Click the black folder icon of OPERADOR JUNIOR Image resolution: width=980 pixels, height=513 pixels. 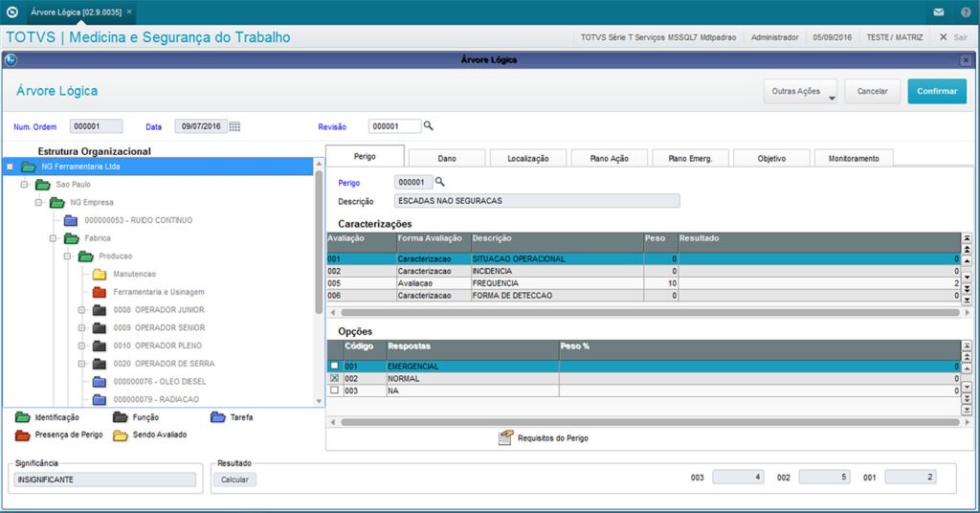100,310
